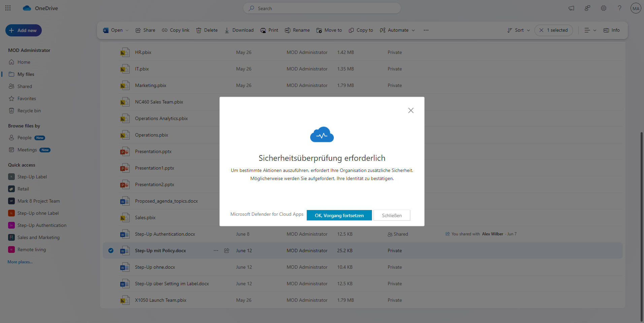The width and height of the screenshot is (644, 323).
Task: Click Copy link in the toolbar
Action: [175, 30]
